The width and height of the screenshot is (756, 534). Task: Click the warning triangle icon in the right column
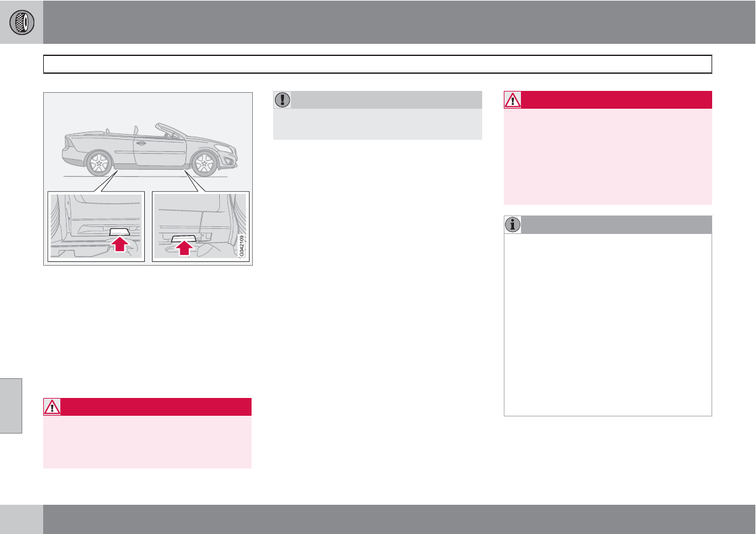(512, 100)
